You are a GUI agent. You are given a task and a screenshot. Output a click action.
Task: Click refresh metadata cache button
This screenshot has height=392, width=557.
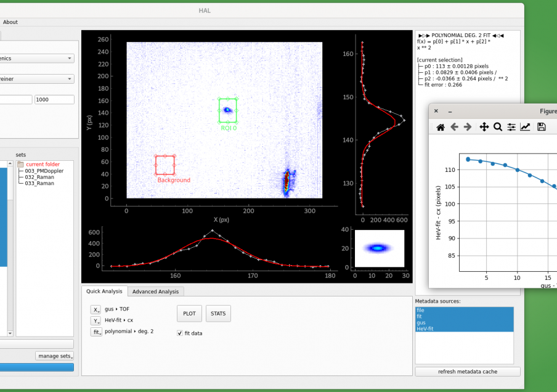[x=468, y=372]
